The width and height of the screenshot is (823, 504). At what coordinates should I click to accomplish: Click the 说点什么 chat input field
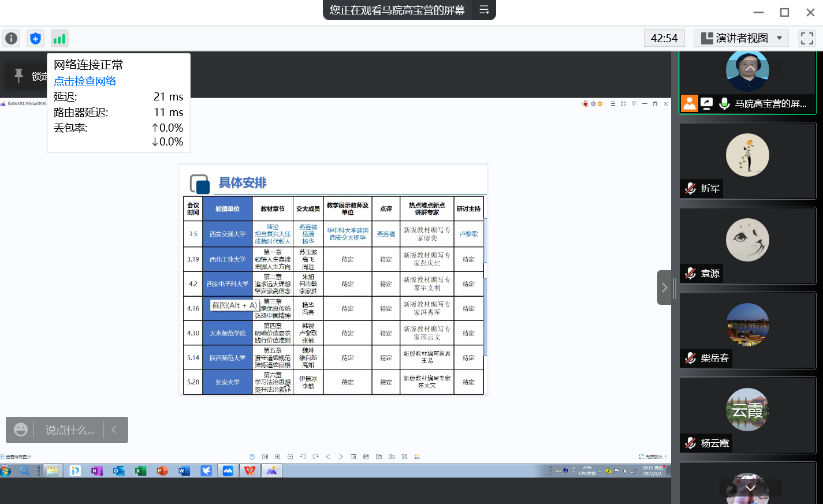69,430
